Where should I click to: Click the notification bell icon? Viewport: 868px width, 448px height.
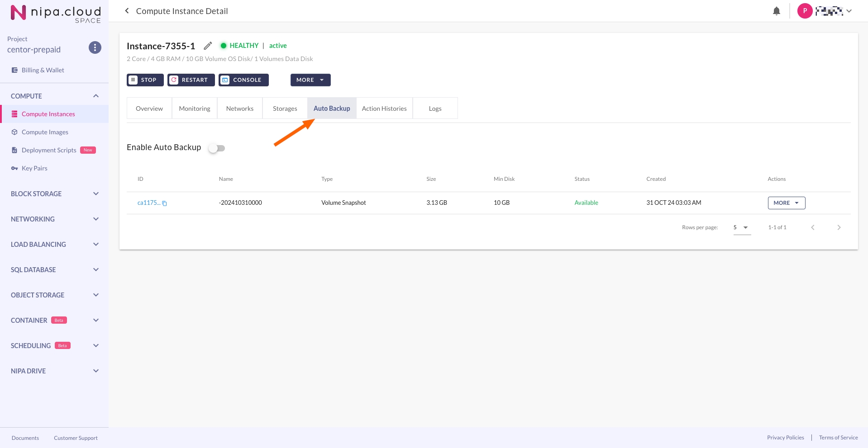pos(776,11)
